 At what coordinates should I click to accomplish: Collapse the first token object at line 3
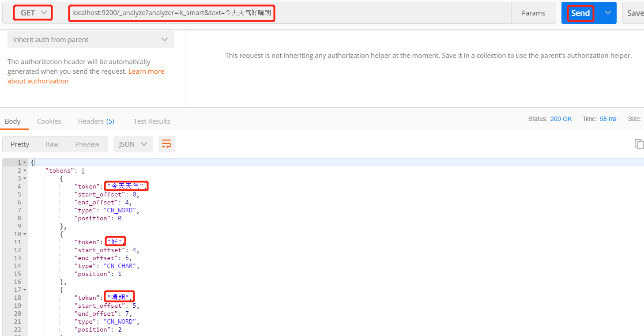[x=25, y=178]
